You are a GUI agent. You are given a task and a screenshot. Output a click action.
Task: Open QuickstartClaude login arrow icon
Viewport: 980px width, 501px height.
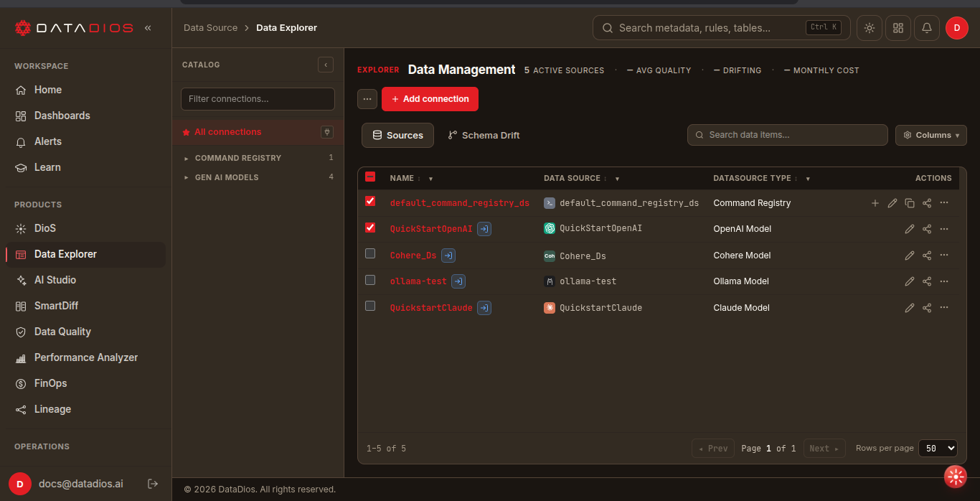pyautogui.click(x=484, y=308)
